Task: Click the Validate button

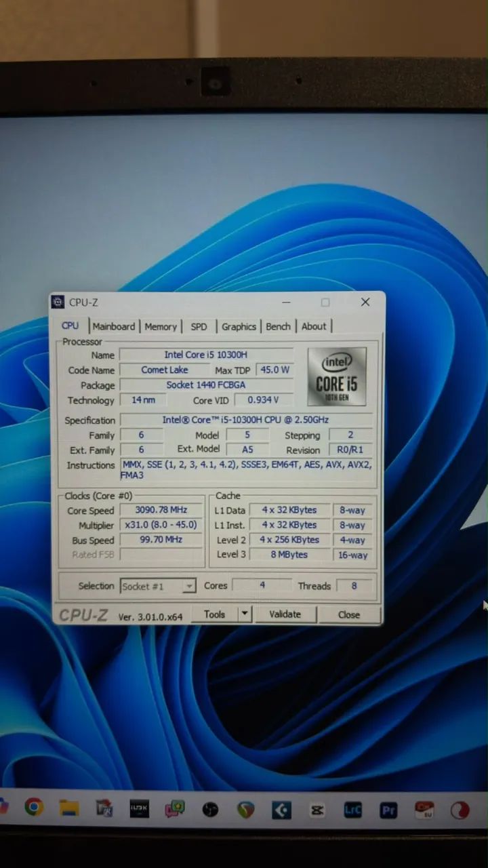Action: pos(285,614)
